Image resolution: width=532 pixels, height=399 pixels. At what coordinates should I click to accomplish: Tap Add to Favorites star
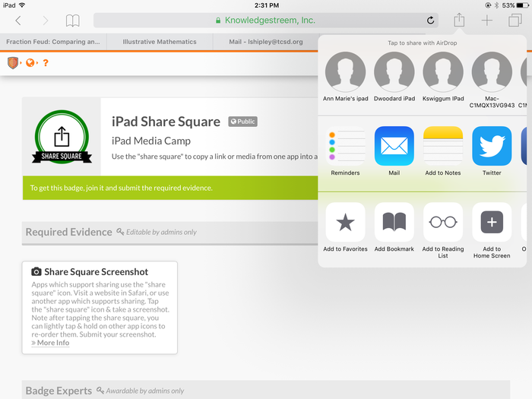tap(345, 222)
